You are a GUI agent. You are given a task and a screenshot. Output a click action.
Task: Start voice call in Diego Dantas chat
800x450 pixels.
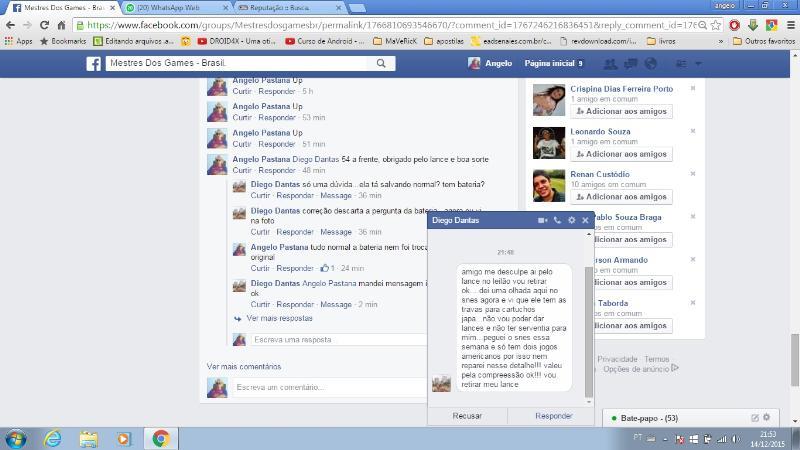557,220
